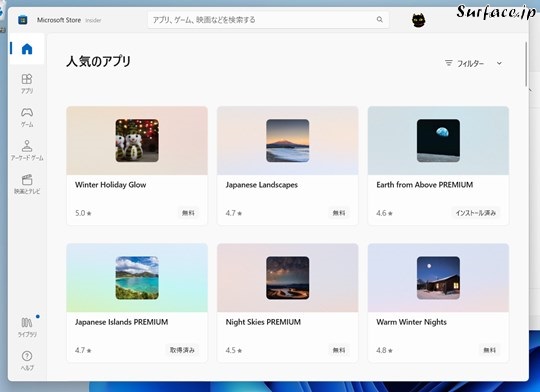Click 取得済み on Japanese Islands PREMIUM
This screenshot has height=392, width=540.
point(182,350)
